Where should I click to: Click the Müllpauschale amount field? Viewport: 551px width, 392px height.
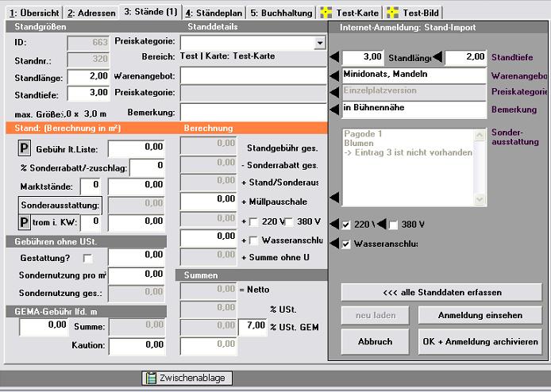click(x=208, y=201)
